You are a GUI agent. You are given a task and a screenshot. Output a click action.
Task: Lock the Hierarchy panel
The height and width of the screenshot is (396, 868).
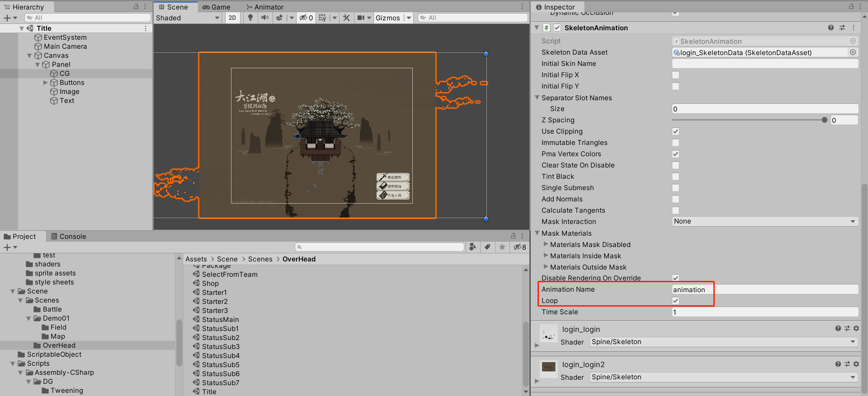(x=136, y=7)
